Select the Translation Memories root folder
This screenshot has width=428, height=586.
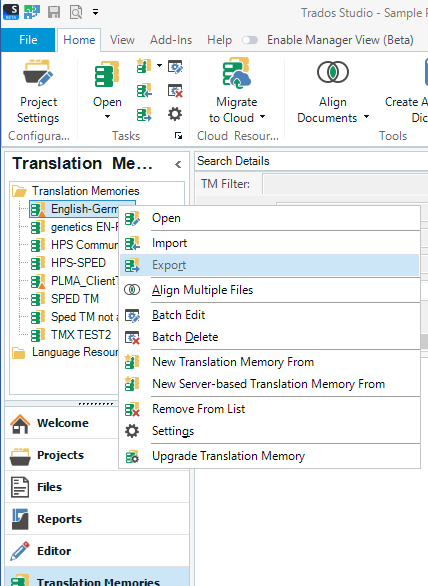pos(86,191)
